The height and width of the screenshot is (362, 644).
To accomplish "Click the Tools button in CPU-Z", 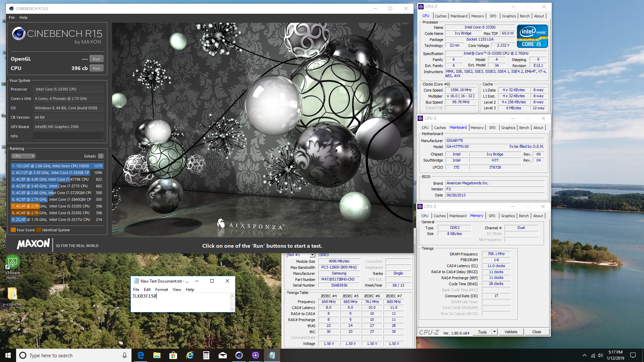I will coord(482,332).
